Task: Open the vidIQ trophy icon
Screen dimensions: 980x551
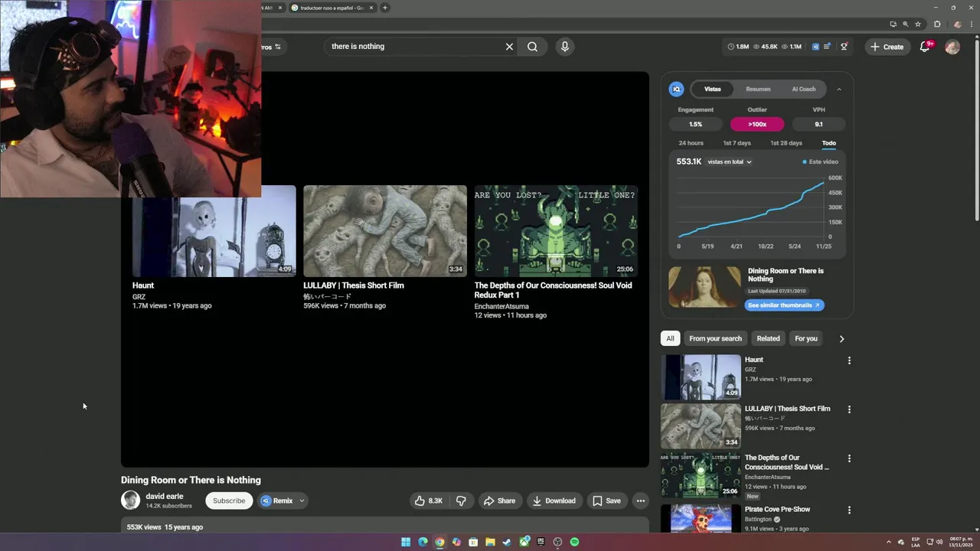Action: [844, 47]
